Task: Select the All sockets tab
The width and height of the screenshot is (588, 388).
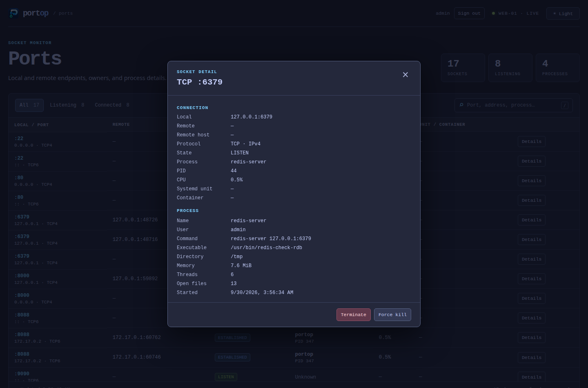Action: point(29,105)
